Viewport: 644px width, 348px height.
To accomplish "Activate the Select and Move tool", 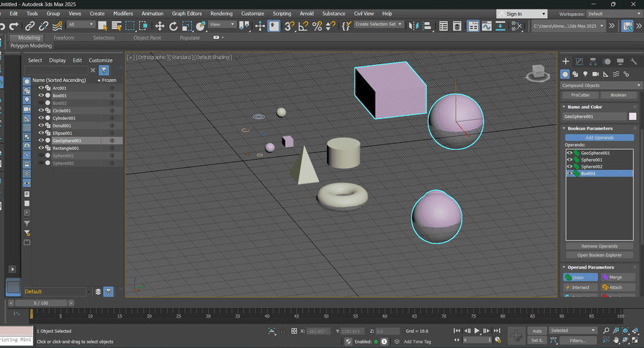I will pyautogui.click(x=159, y=26).
